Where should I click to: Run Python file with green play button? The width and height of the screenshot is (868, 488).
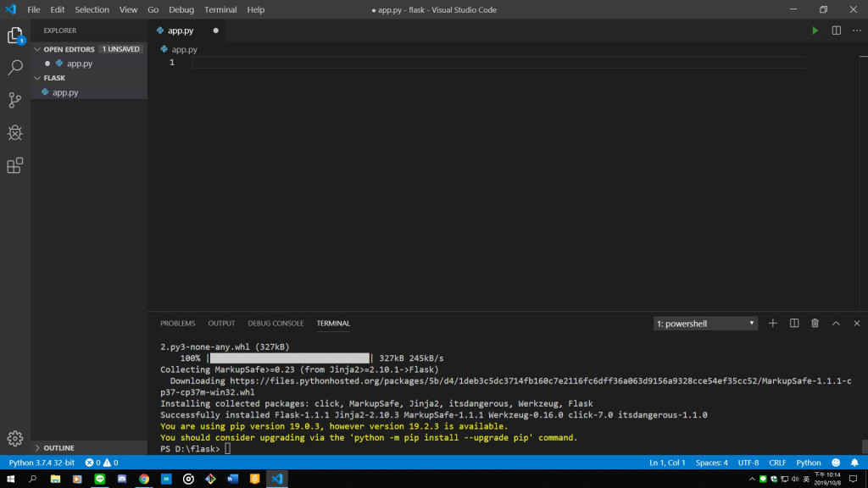pyautogui.click(x=815, y=30)
